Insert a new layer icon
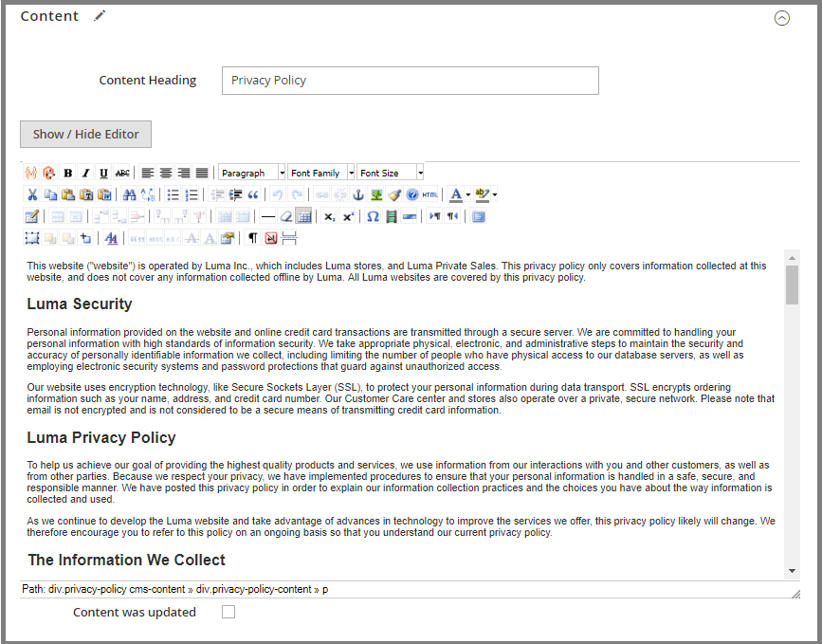The image size is (822, 644). [32, 239]
